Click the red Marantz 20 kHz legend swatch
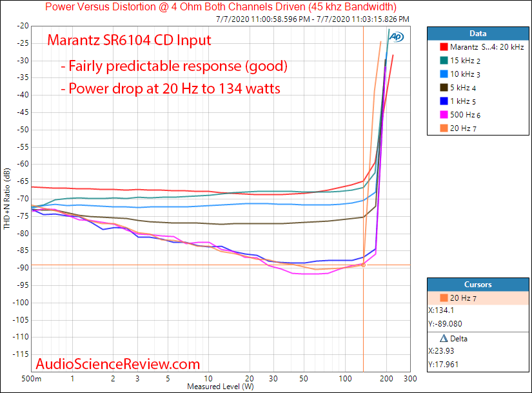Viewport: 532px width, 393px height. tap(444, 47)
